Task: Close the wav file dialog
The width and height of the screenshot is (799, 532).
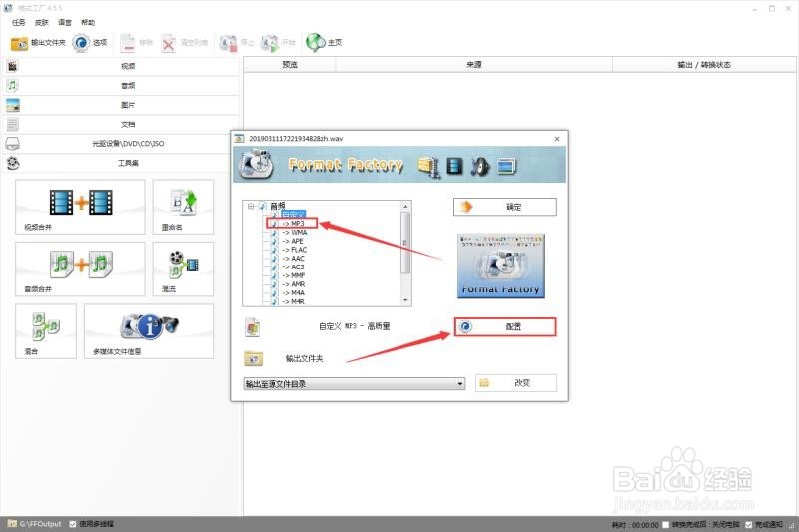Action: [557, 139]
